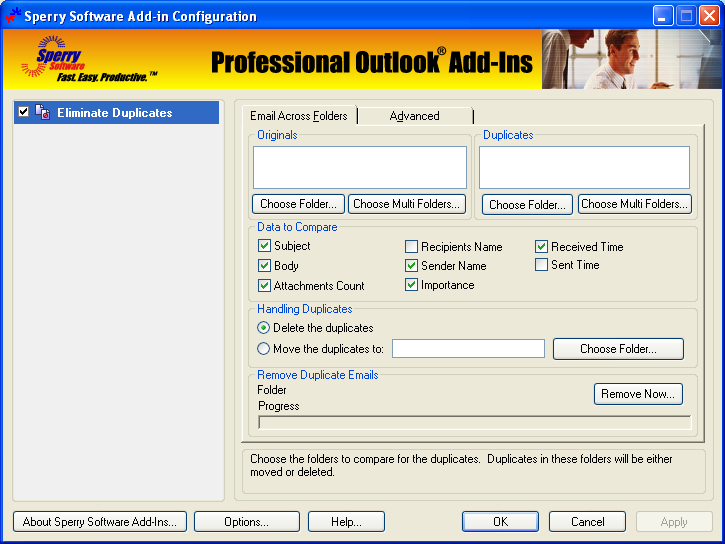Minimize the configuration window
725x544 pixels.
coord(662,16)
